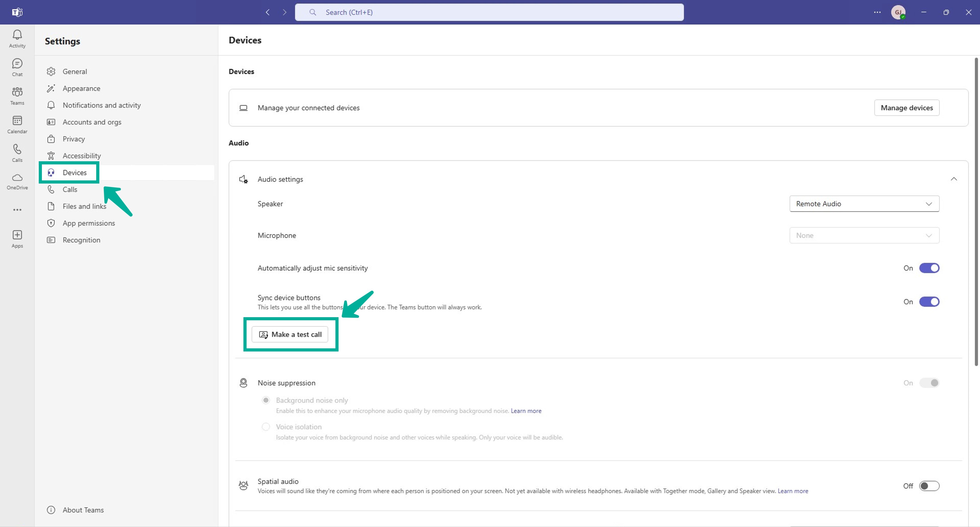Open OneDrive from the app bar
Screen dimensions: 980x527
coord(17,181)
